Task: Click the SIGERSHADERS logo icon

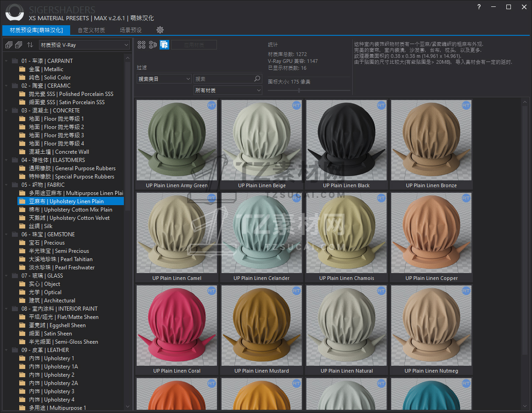Action: pos(15,12)
